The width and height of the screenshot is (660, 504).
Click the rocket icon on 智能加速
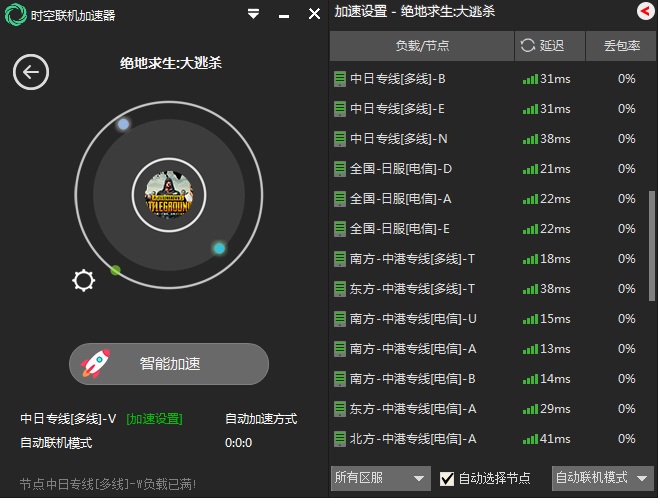(x=96, y=363)
